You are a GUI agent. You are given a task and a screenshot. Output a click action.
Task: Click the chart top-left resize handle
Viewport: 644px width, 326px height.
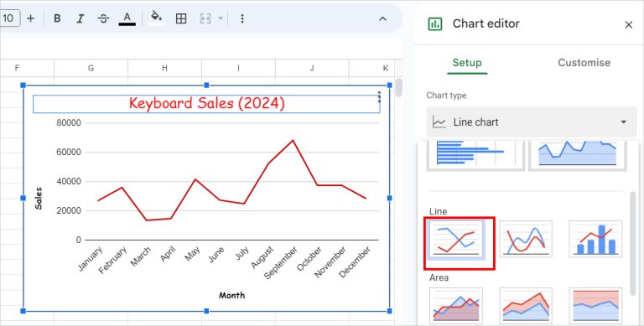tap(23, 85)
